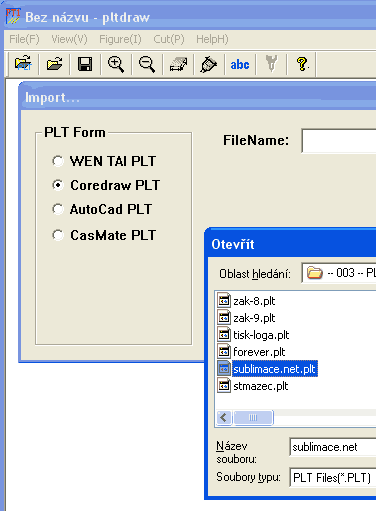376x511 pixels.
Task: Click the save floppy disk icon
Action: [85, 63]
